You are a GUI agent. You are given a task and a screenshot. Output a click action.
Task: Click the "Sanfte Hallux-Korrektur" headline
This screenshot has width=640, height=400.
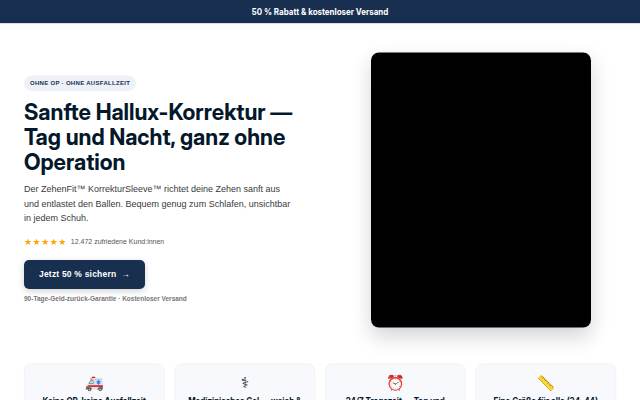pyautogui.click(x=158, y=137)
